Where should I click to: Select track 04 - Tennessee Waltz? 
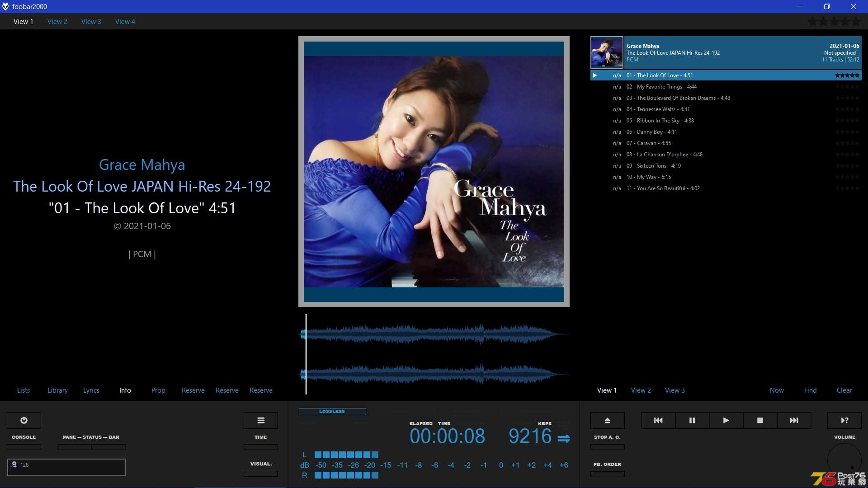pyautogui.click(x=726, y=109)
